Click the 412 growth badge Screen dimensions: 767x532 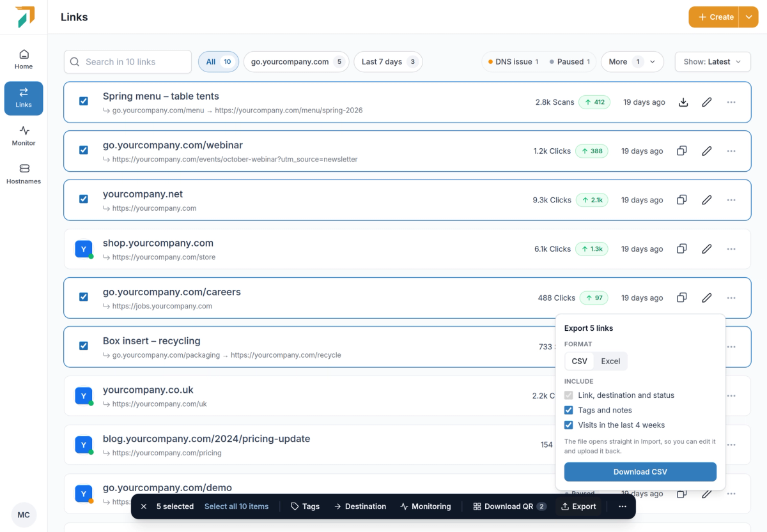pyautogui.click(x=594, y=102)
